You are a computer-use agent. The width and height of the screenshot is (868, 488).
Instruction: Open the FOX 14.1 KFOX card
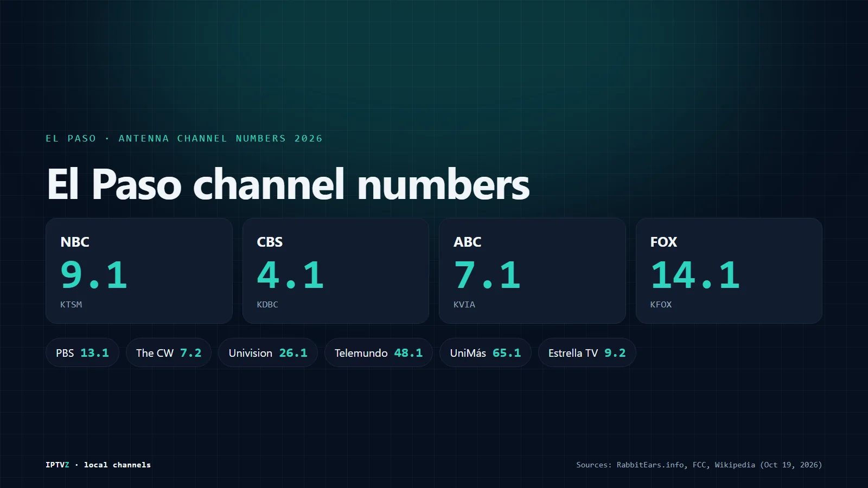(x=729, y=271)
